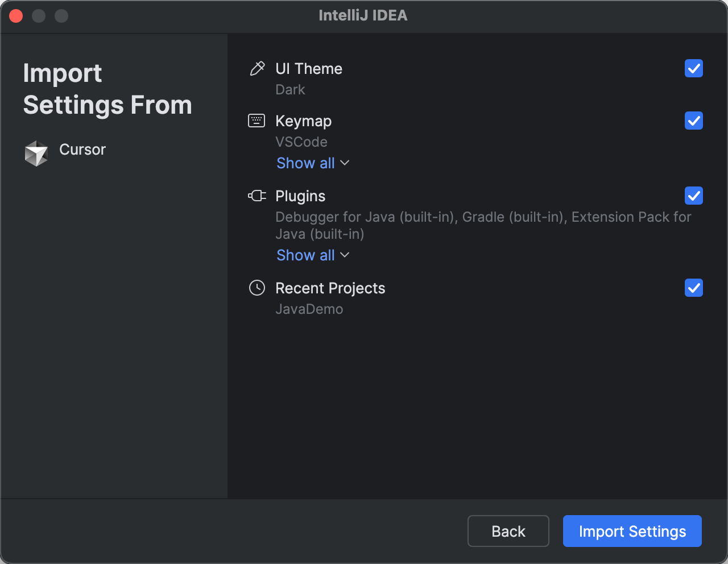The image size is (728, 564).
Task: Click the IntelliJ IDEA title bar text
Action: tap(363, 15)
